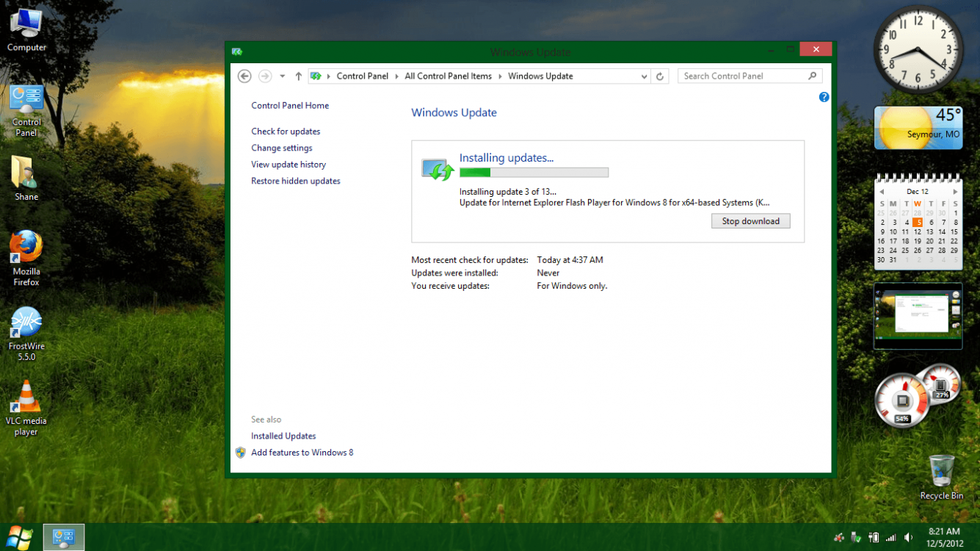Go to next month in calendar gadget
Screen dimensions: 980x551
click(954, 192)
